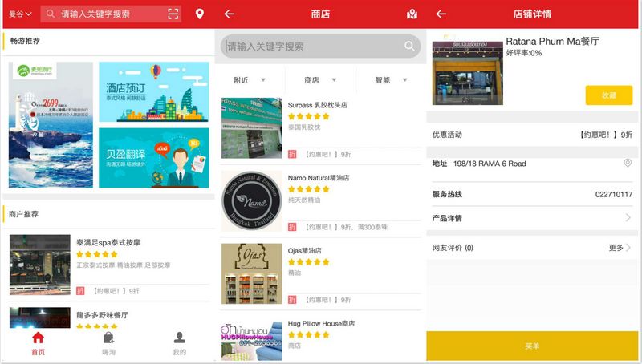This screenshot has width=642, height=364.
Task: Open Namo Natural精油店 listing
Action: [x=320, y=200]
